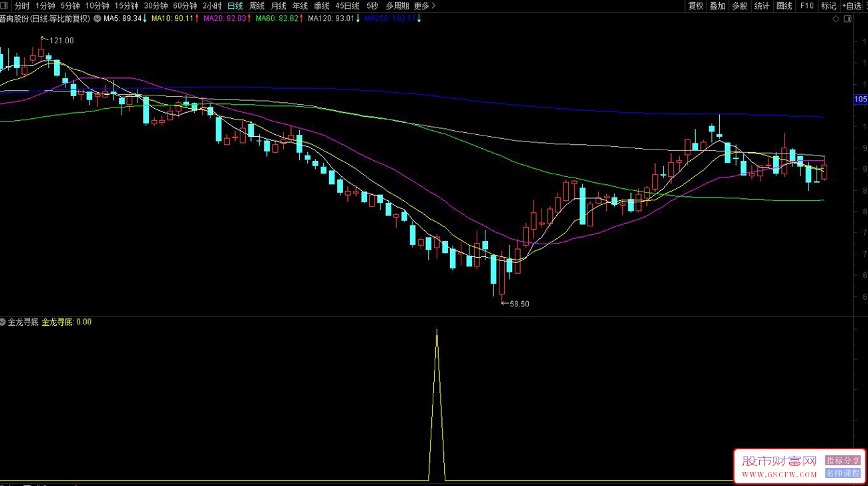Open the WWW.GSCFW.COM link
This screenshot has width=868, height=486.
779,475
